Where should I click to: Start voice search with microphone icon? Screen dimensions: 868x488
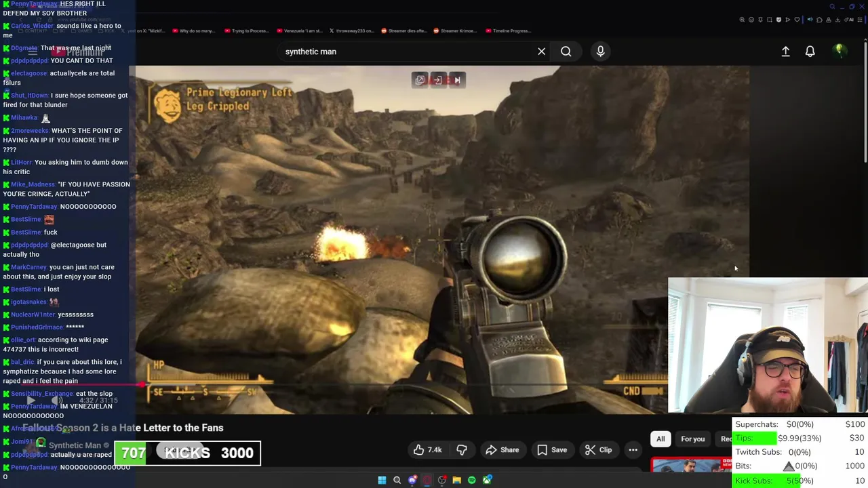(x=600, y=52)
